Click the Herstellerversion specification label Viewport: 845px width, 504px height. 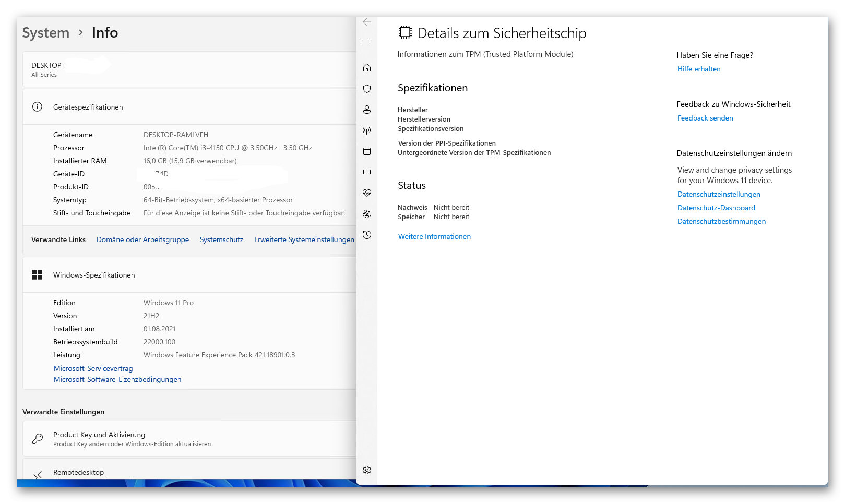point(424,119)
